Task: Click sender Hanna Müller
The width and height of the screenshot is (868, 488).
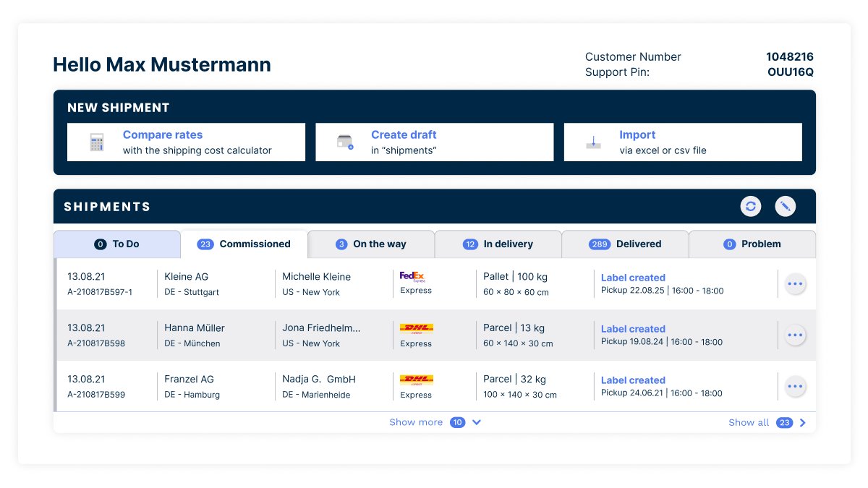Action: click(195, 328)
